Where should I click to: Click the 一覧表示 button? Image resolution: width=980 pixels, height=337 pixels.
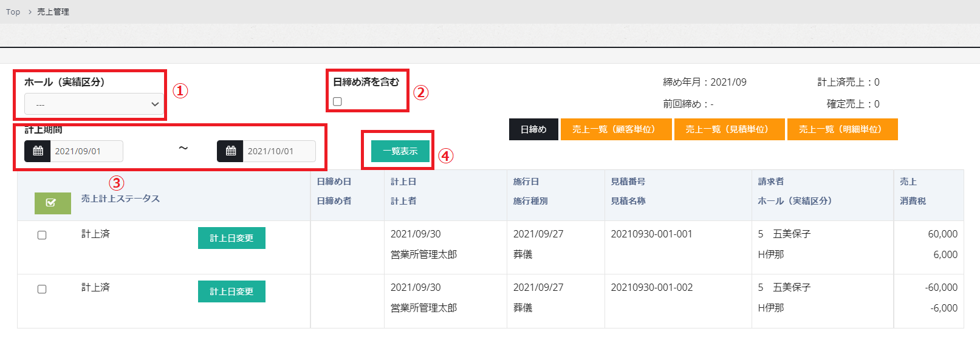click(x=400, y=151)
